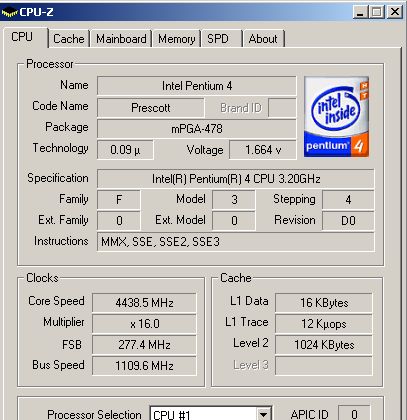Click the Family value 'F'

pos(119,200)
